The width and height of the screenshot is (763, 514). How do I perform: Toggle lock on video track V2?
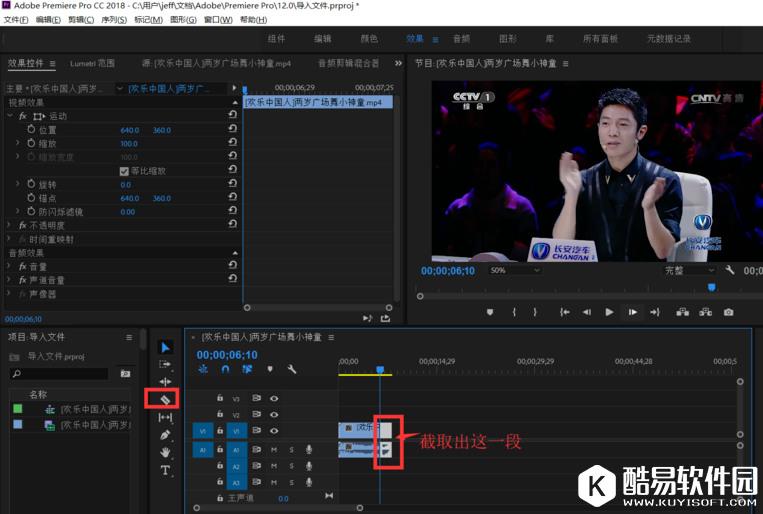coord(220,414)
